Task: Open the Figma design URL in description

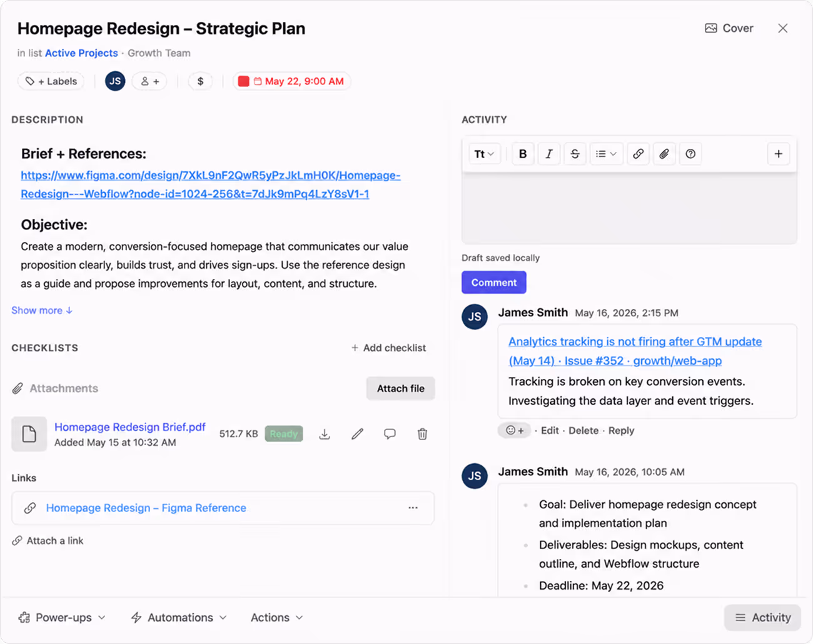Action: click(x=211, y=184)
